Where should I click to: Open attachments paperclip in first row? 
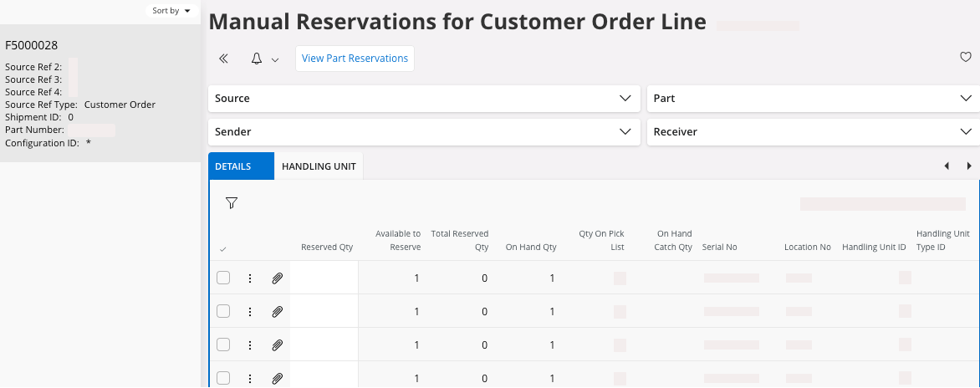278,278
